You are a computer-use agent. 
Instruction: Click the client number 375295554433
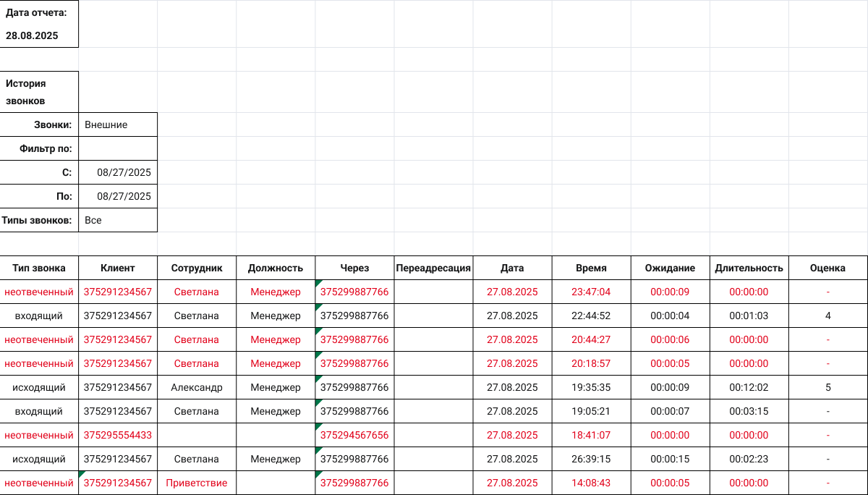(118, 435)
